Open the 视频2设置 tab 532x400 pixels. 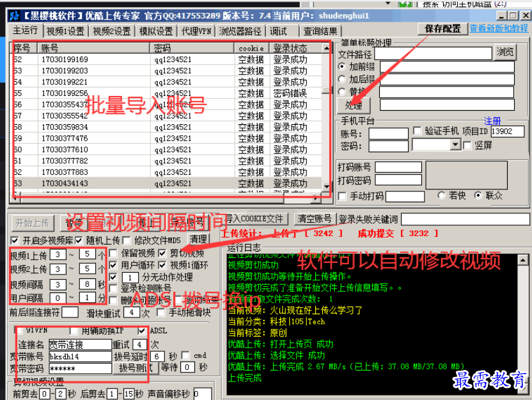coord(112,31)
